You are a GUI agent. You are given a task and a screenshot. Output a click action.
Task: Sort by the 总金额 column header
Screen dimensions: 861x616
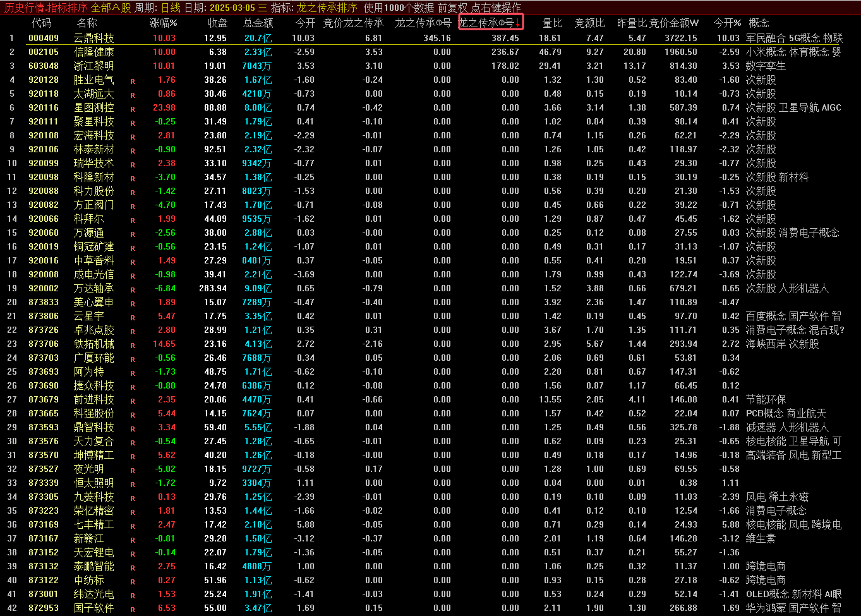pyautogui.click(x=258, y=23)
